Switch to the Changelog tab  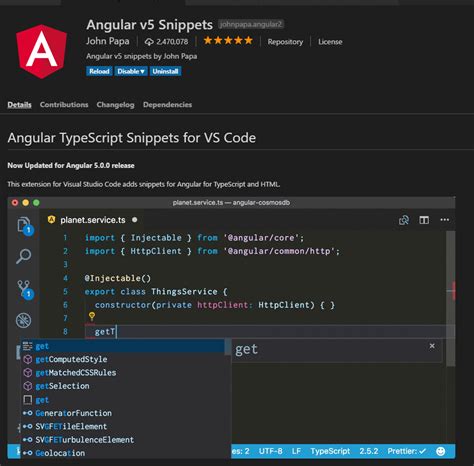pyautogui.click(x=115, y=105)
